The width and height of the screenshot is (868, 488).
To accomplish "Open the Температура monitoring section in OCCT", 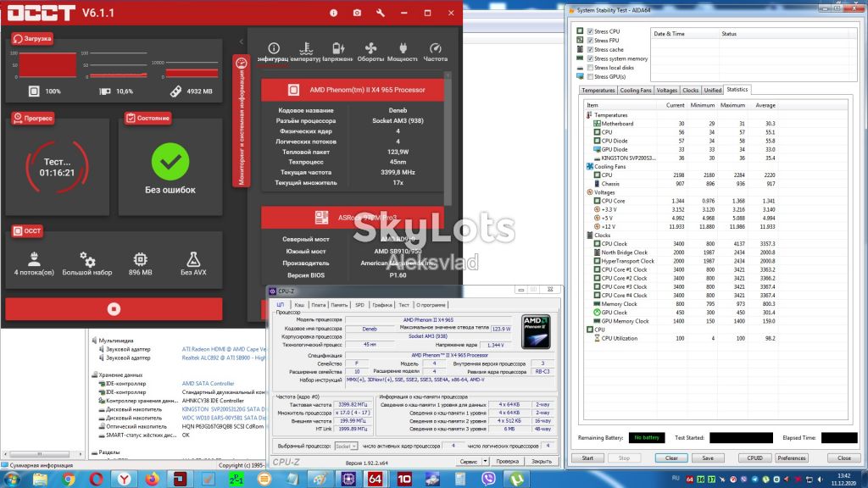I will (x=305, y=52).
